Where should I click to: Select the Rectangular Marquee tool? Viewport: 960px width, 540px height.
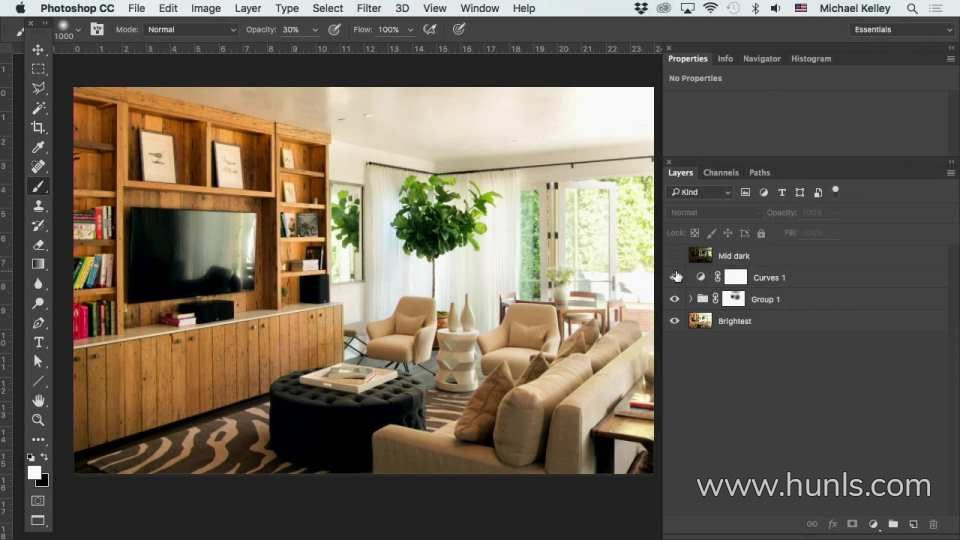[38, 69]
